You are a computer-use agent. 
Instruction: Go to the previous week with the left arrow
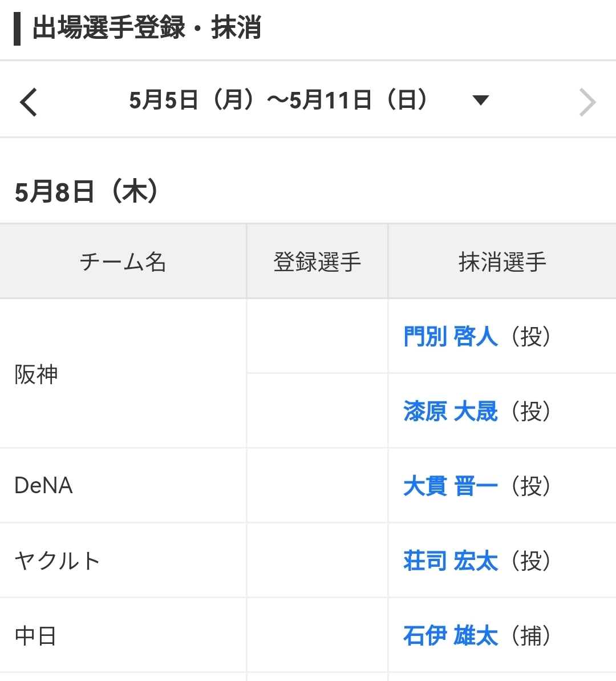click(x=29, y=102)
